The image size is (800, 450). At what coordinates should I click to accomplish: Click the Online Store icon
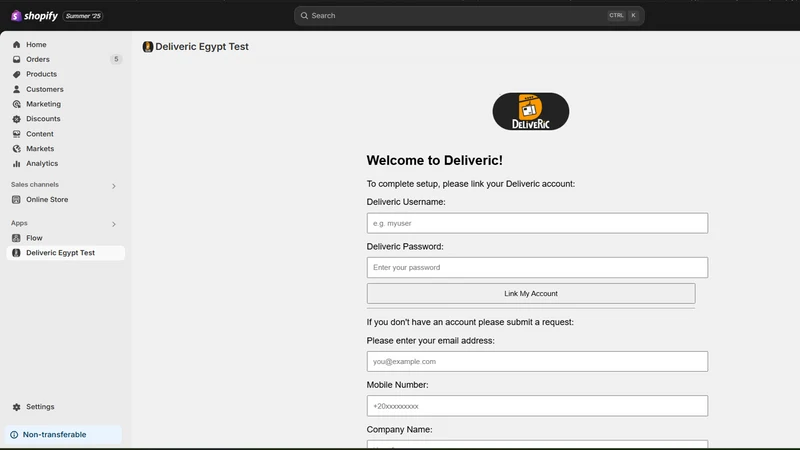pyautogui.click(x=16, y=199)
